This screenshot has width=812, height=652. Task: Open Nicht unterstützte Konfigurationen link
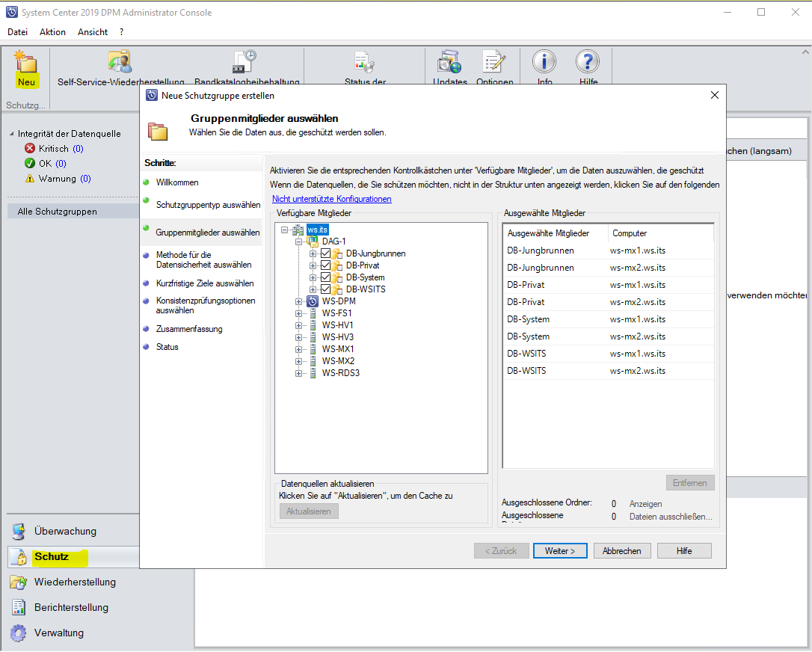[331, 199]
